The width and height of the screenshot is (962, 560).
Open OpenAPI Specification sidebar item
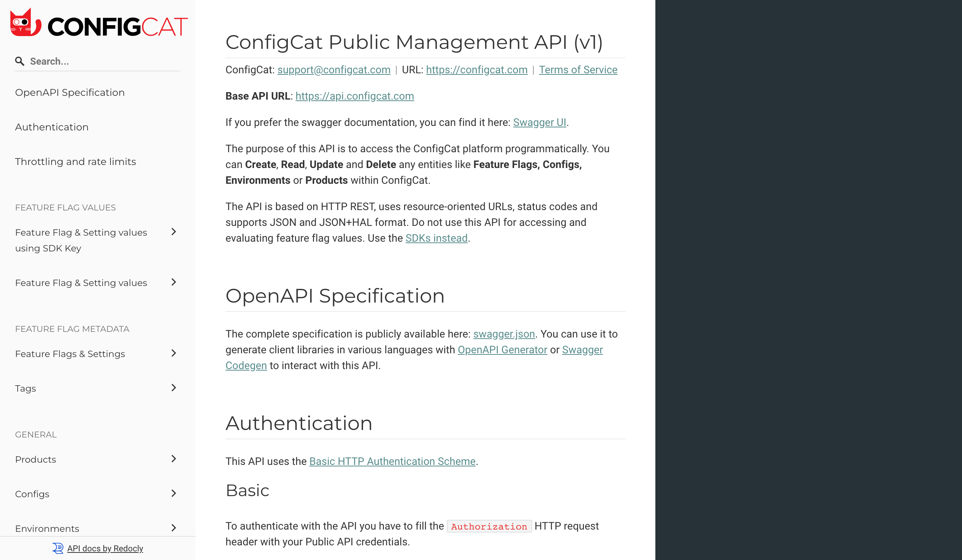[x=70, y=92]
